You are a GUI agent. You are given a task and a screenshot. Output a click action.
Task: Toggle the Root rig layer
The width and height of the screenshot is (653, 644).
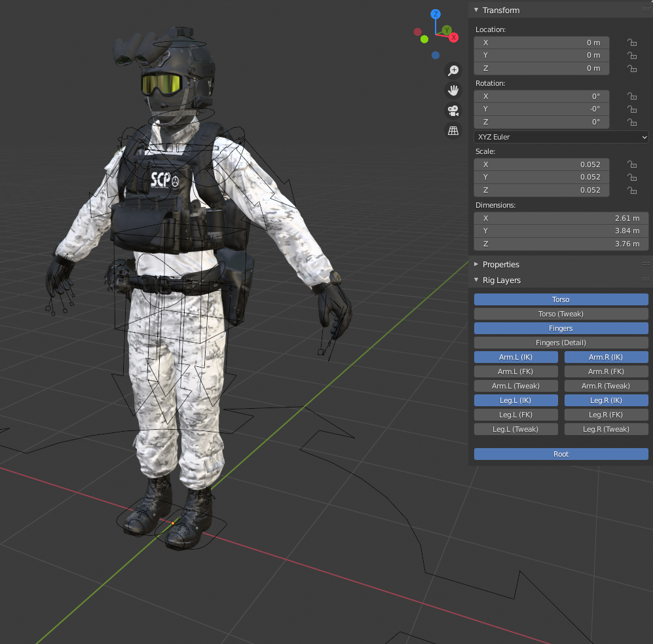point(561,454)
